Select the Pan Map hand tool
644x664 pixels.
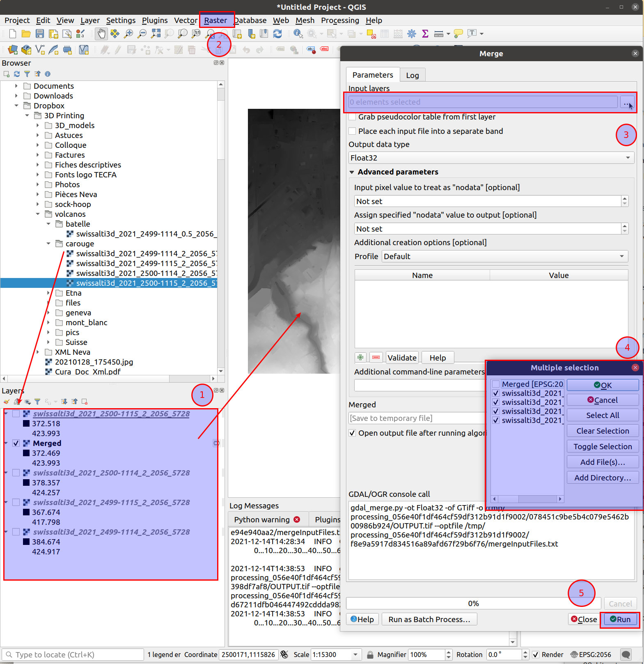point(101,34)
